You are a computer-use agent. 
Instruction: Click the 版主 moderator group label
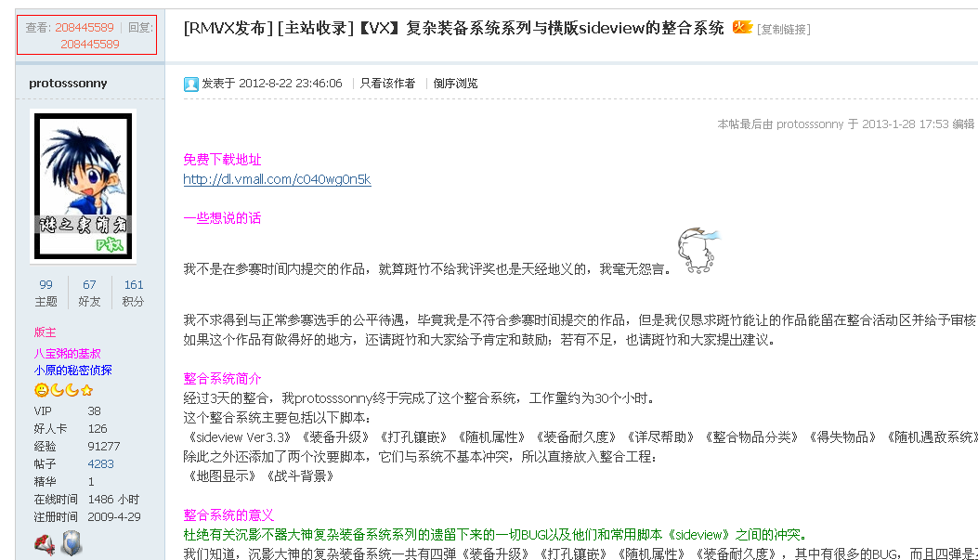point(45,332)
